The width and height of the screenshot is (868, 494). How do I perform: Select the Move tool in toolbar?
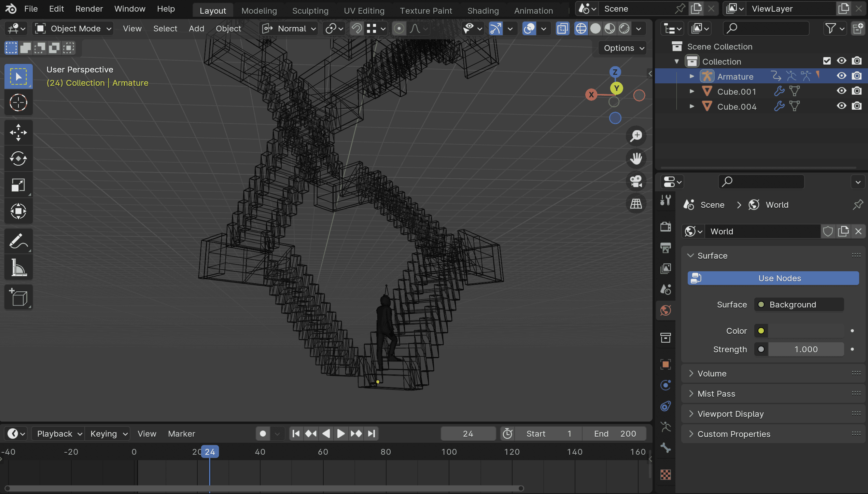18,132
